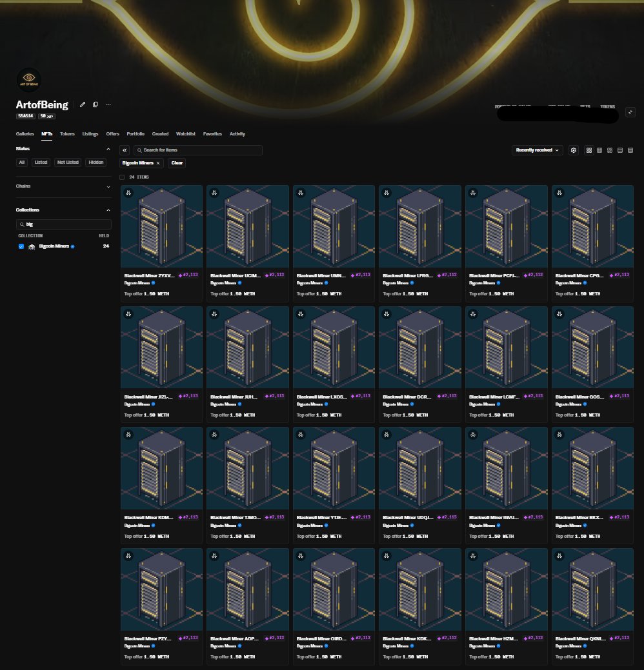Open the display settings gear icon
The width and height of the screenshot is (644, 670).
click(574, 150)
